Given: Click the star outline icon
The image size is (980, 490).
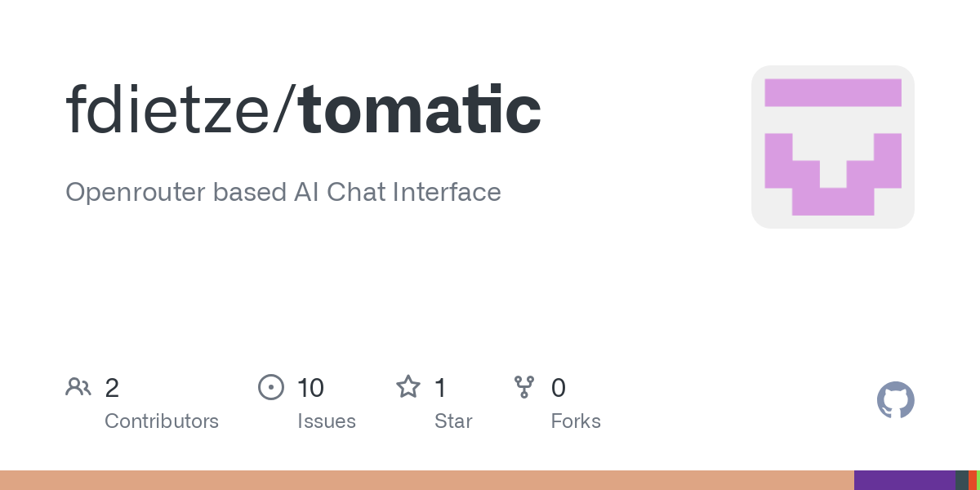Looking at the screenshot, I should click(408, 386).
